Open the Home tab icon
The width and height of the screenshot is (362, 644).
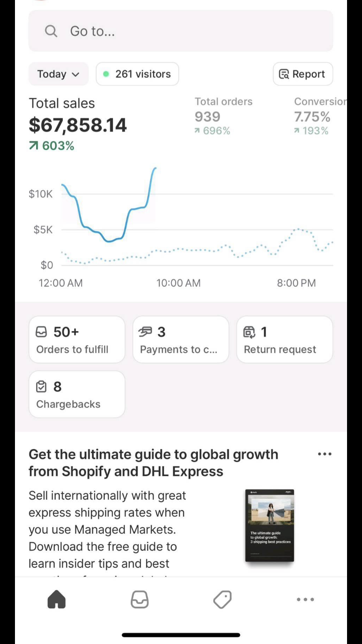[56, 600]
